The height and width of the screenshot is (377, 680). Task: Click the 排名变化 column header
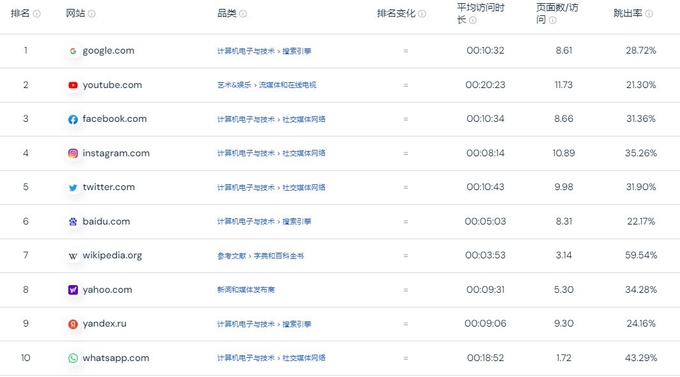click(396, 13)
